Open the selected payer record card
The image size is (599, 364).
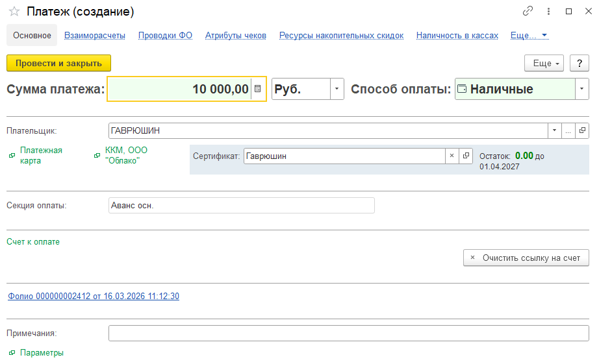click(x=582, y=130)
